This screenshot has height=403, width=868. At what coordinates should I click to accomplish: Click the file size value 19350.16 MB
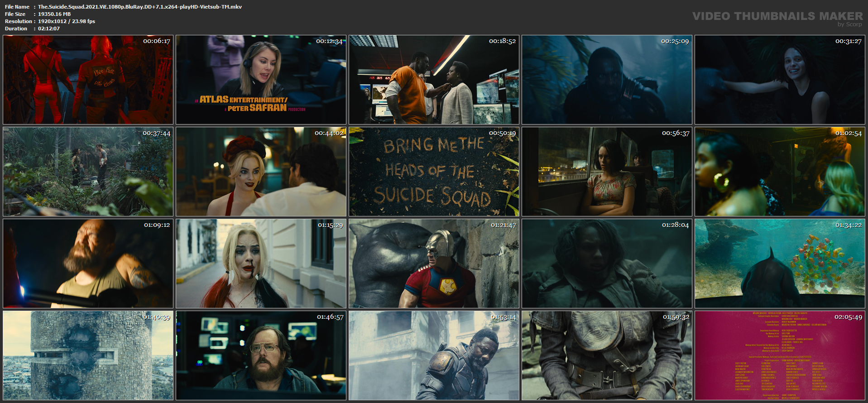pyautogui.click(x=54, y=14)
